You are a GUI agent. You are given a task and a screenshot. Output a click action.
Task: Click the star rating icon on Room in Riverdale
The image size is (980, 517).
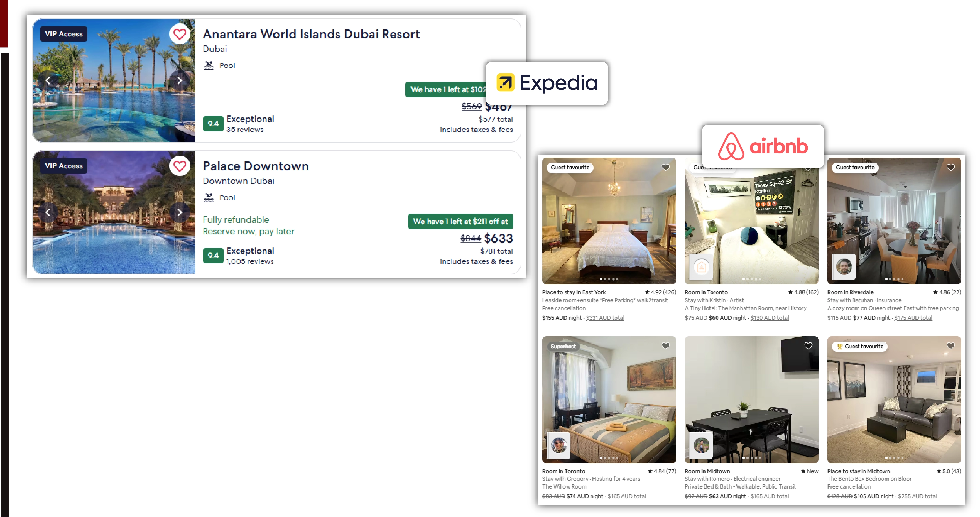pos(935,292)
